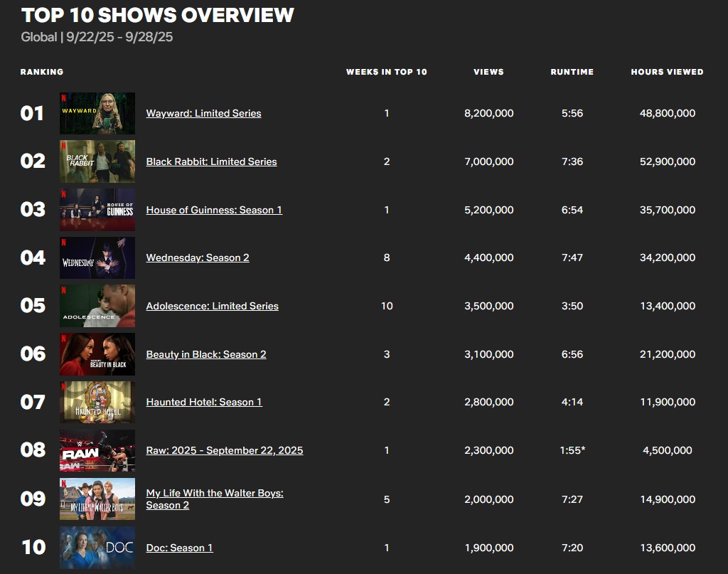Go to Adolescence: Limited Series page
This screenshot has height=574, width=728.
pos(212,306)
